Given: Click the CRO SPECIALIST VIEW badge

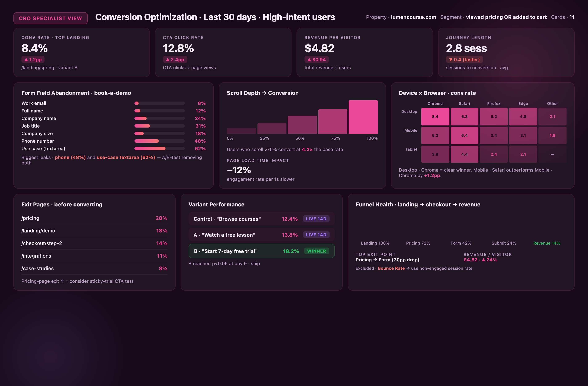Looking at the screenshot, I should point(50,18).
